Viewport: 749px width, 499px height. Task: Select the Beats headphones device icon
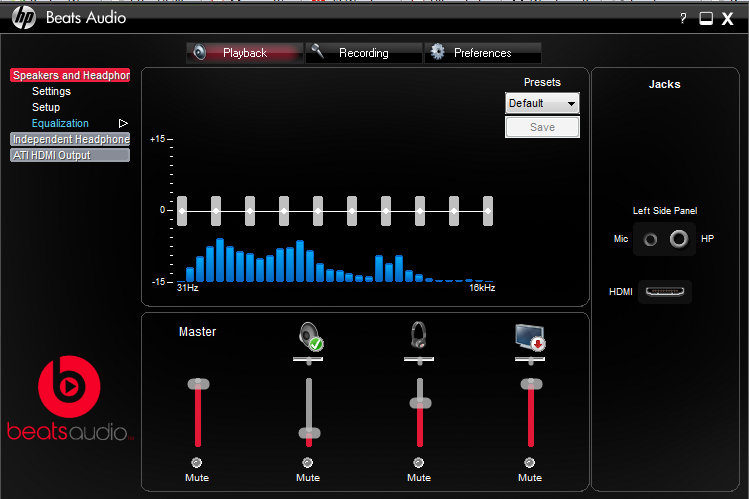pos(419,335)
